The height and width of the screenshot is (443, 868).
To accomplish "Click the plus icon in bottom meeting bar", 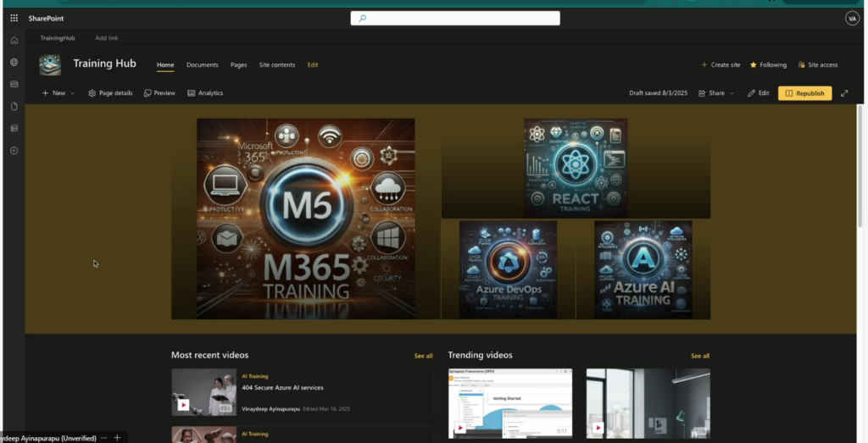I will coord(117,437).
